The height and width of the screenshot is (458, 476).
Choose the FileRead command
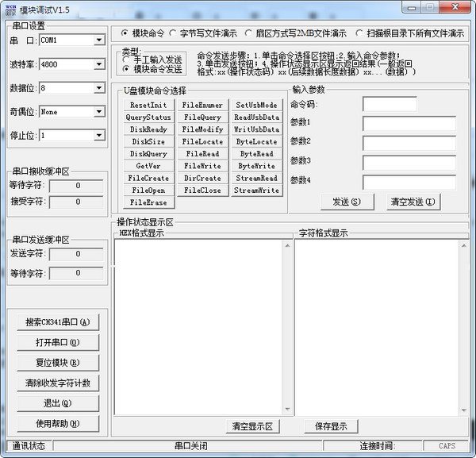tap(203, 154)
